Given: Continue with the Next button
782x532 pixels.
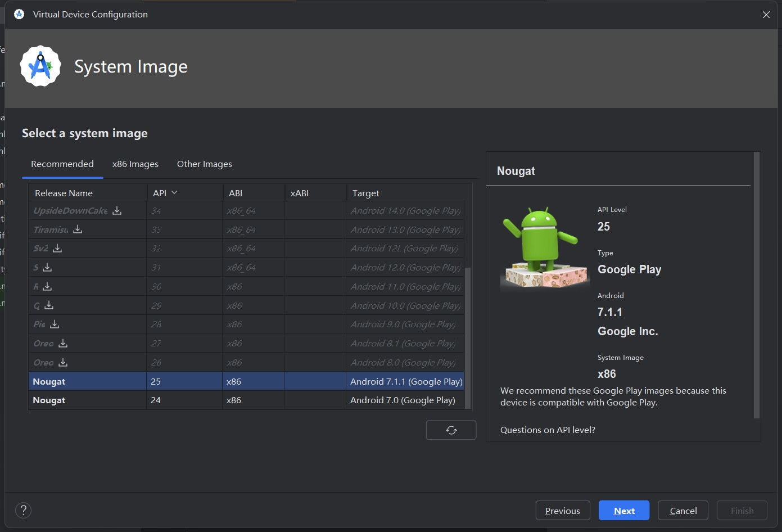Looking at the screenshot, I should coord(624,511).
